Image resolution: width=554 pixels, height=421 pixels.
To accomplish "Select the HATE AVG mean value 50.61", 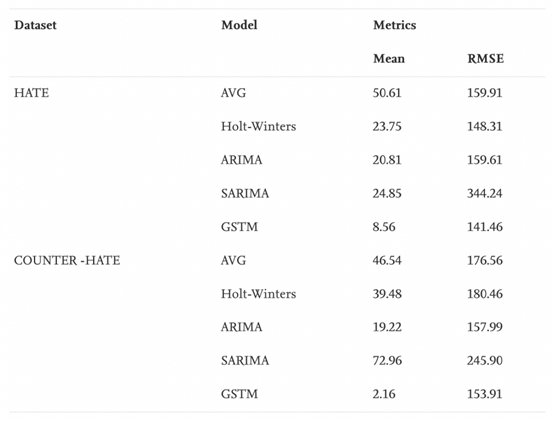I will pyautogui.click(x=387, y=93).
